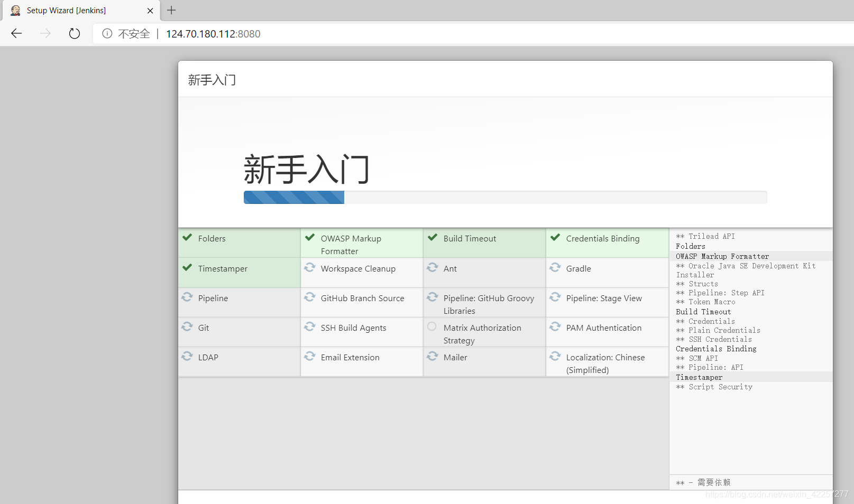Click the Localization: Chinese (Simplified) label
Screen dimensions: 854x504
point(605,364)
